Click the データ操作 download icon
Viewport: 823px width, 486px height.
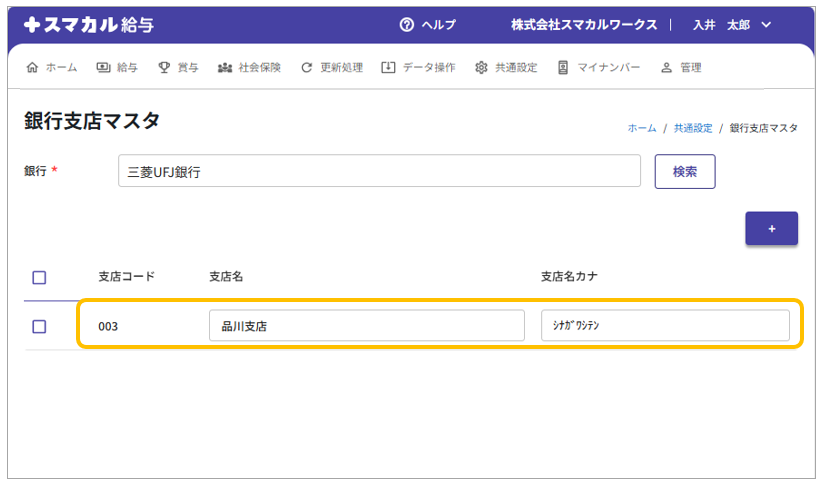[x=388, y=68]
